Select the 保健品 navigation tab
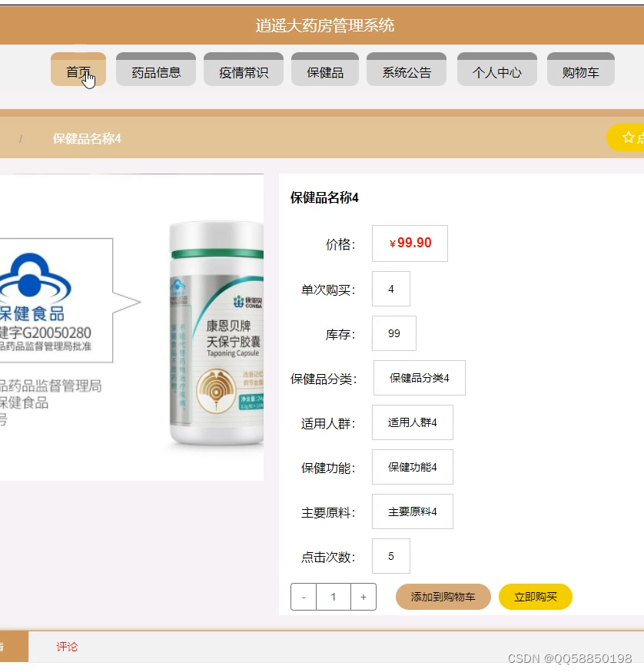Screen dimensions: 644x672 coord(325,69)
